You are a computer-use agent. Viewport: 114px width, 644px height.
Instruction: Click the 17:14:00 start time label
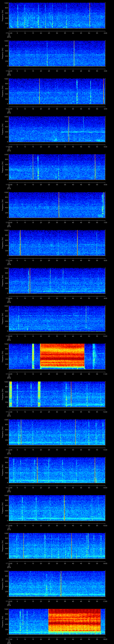(9, 525)
